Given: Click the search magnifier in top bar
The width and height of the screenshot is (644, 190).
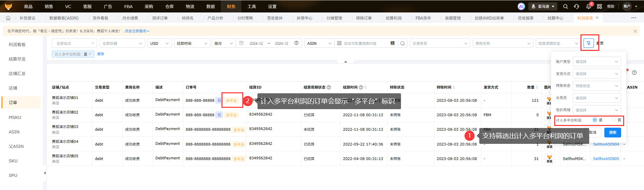Looking at the screenshot, I should pos(565,6).
